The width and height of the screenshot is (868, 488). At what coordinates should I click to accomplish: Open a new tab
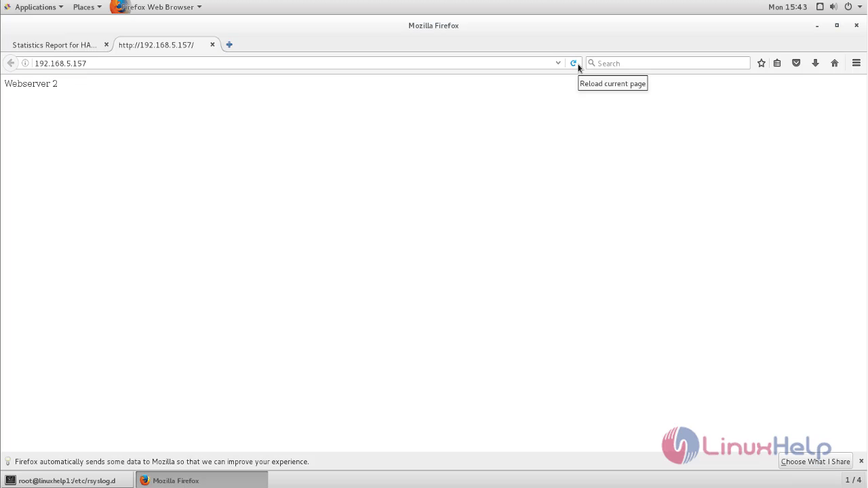click(x=229, y=45)
